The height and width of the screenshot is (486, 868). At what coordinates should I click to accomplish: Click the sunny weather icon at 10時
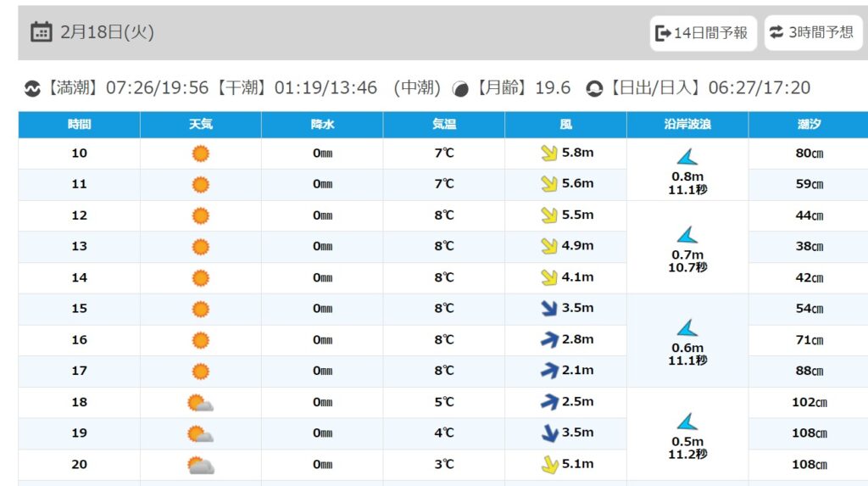200,154
